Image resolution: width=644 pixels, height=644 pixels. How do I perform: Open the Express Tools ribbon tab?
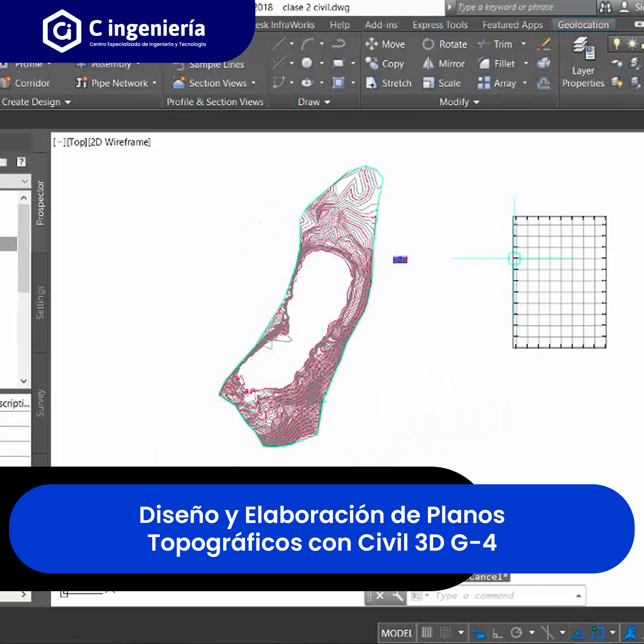440,25
